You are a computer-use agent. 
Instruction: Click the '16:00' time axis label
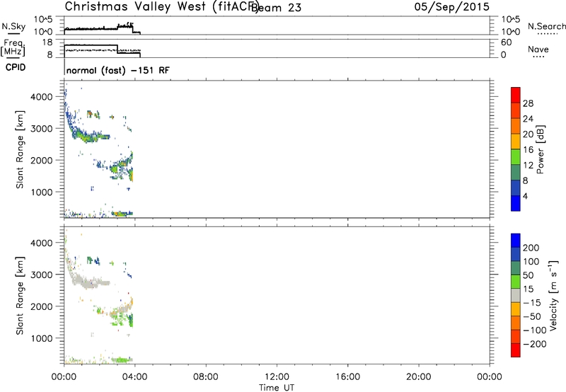pos(347,377)
